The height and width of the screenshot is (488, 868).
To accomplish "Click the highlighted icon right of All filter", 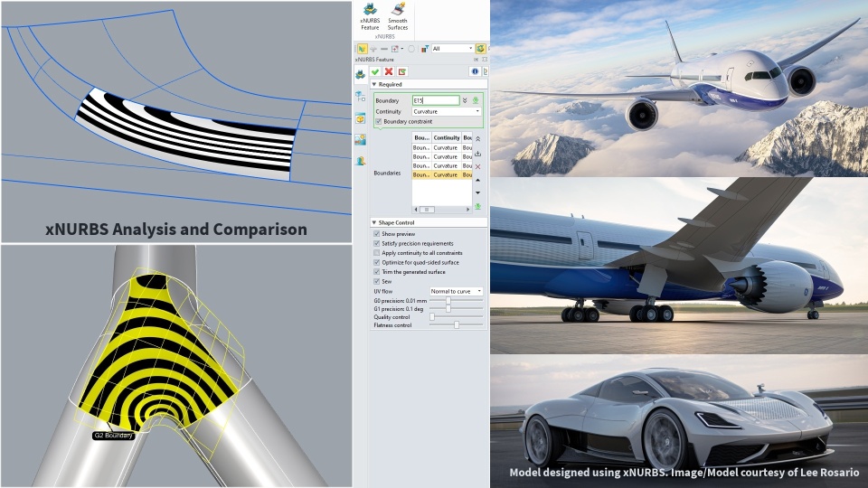I will (x=480, y=49).
